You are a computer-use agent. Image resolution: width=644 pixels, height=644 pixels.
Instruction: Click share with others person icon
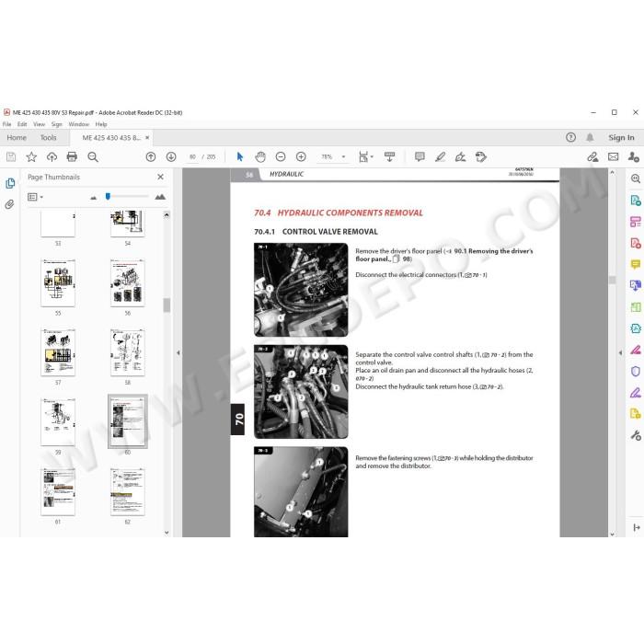pyautogui.click(x=633, y=156)
